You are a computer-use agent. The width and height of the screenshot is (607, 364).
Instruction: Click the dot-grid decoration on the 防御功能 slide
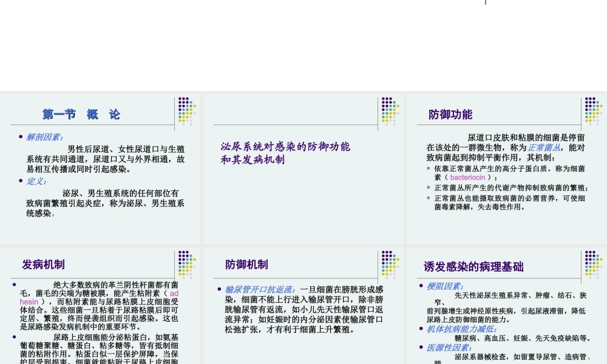(x=592, y=112)
